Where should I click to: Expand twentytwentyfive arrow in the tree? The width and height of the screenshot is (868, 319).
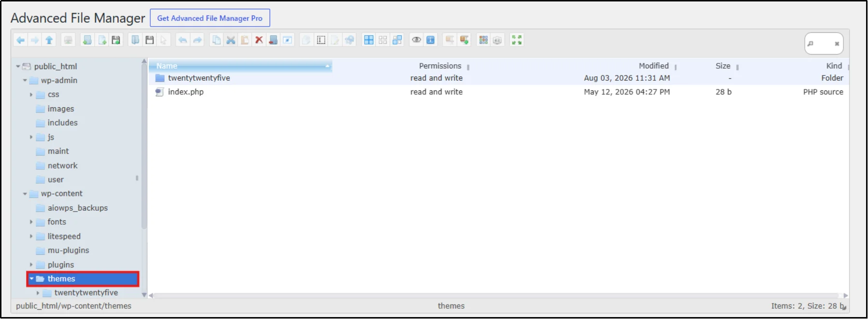tap(38, 293)
